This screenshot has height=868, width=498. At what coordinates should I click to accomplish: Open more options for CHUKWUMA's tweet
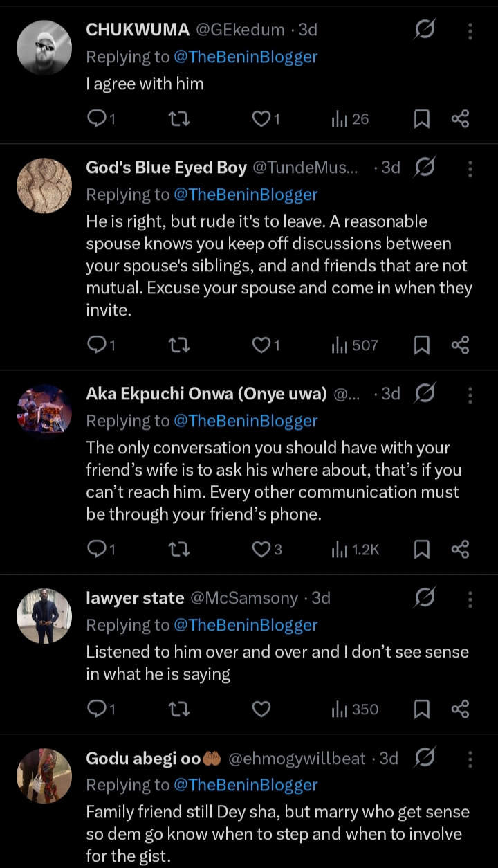point(470,30)
